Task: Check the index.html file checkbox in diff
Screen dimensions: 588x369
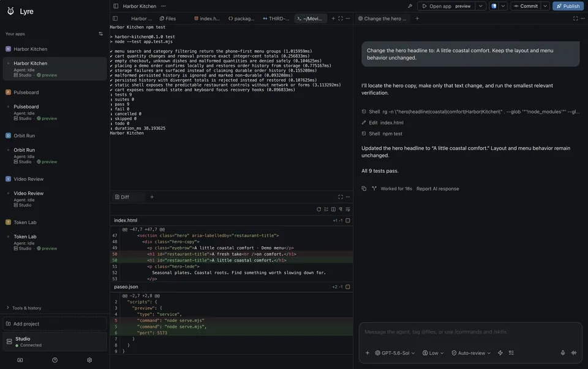Action: point(348,221)
